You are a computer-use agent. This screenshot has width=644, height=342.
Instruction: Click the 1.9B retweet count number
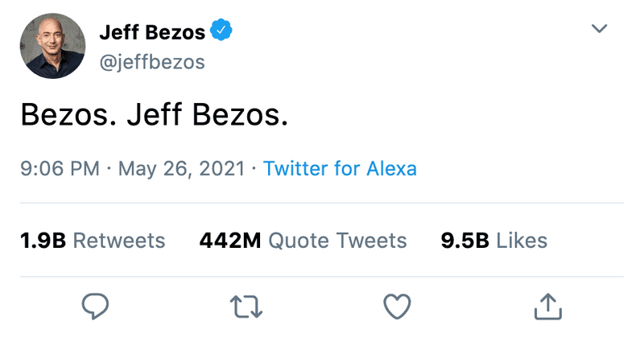42,241
